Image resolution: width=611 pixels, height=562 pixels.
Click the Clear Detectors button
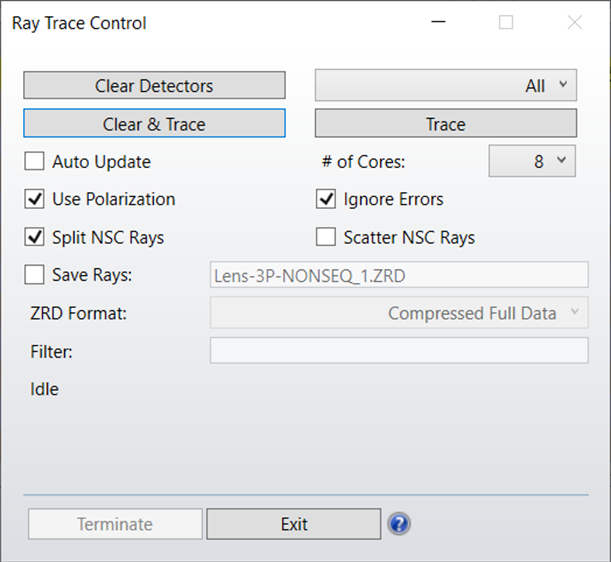(x=154, y=85)
